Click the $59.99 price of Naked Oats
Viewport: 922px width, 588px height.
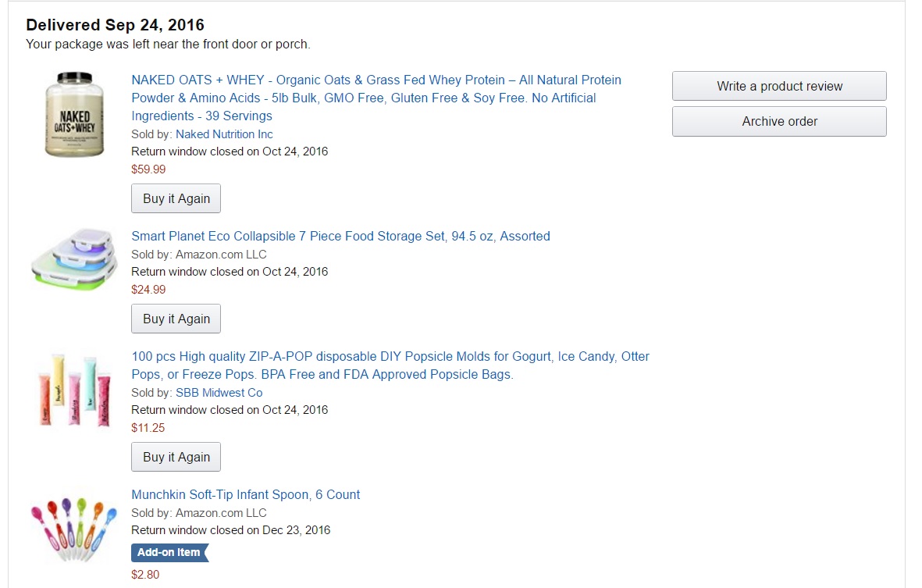coord(148,169)
